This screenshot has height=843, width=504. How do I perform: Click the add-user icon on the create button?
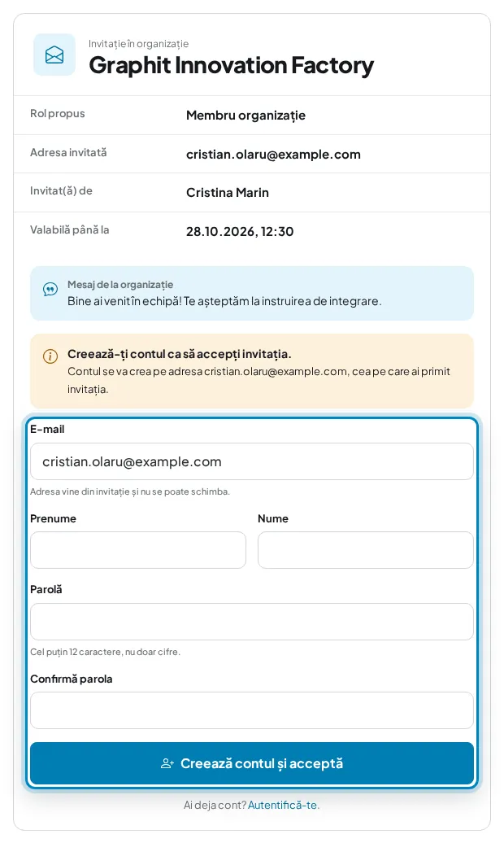pyautogui.click(x=167, y=763)
